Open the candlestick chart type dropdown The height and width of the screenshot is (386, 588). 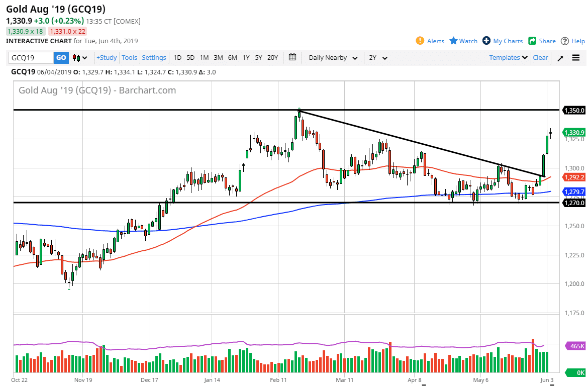(x=79, y=58)
